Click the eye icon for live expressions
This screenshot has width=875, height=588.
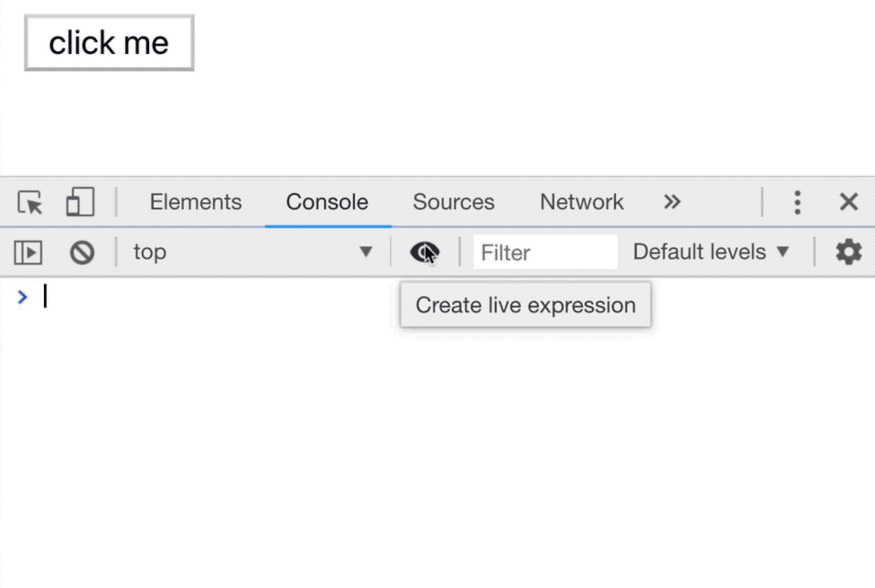[424, 252]
